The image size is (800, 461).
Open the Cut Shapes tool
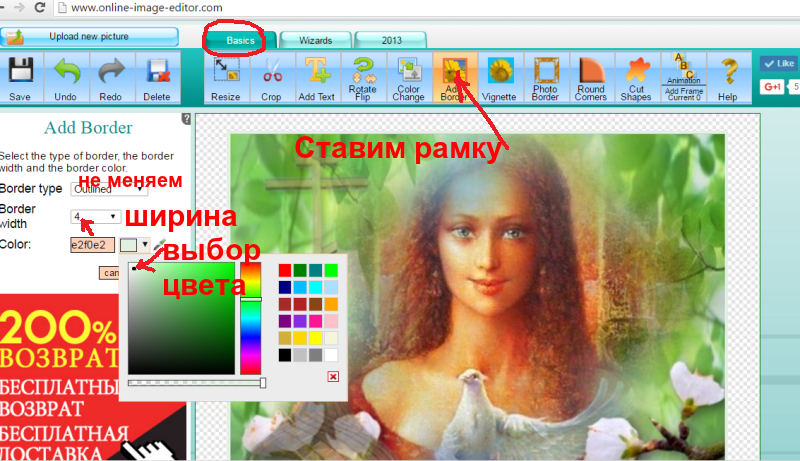tap(636, 78)
